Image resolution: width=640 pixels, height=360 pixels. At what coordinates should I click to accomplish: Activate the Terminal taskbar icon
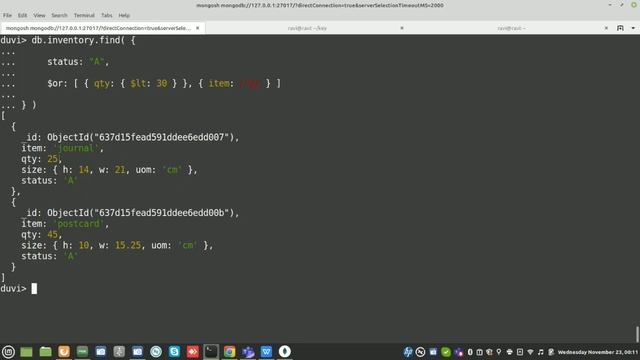211,351
